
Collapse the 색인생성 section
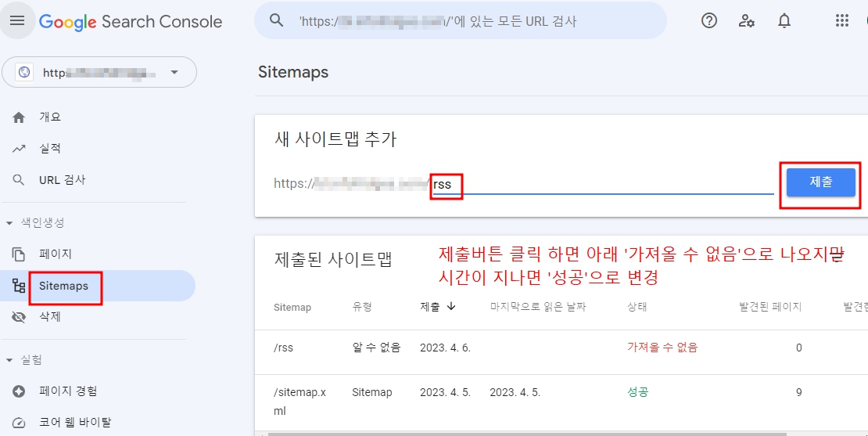tap(35, 223)
